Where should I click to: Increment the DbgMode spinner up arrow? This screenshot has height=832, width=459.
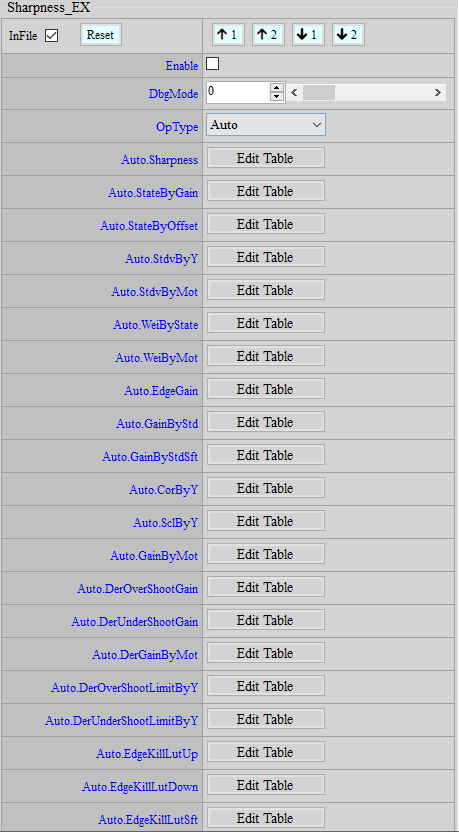point(277,88)
